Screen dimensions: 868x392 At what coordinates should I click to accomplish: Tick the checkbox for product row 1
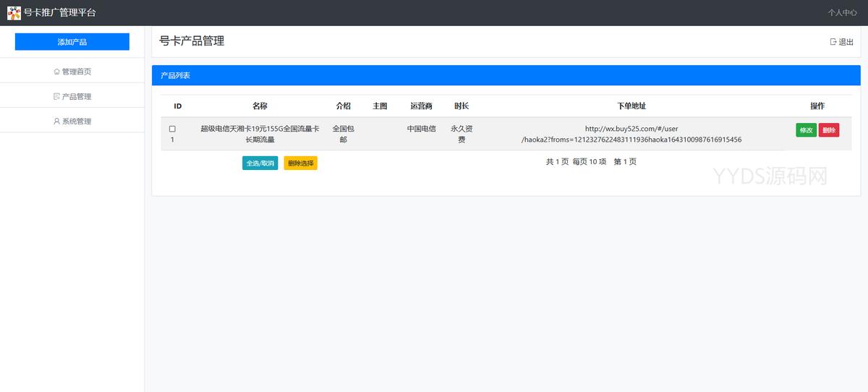(x=172, y=129)
